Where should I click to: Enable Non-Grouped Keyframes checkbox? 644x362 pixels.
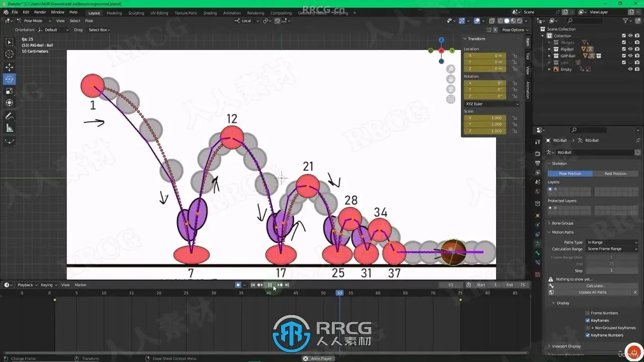[588, 328]
